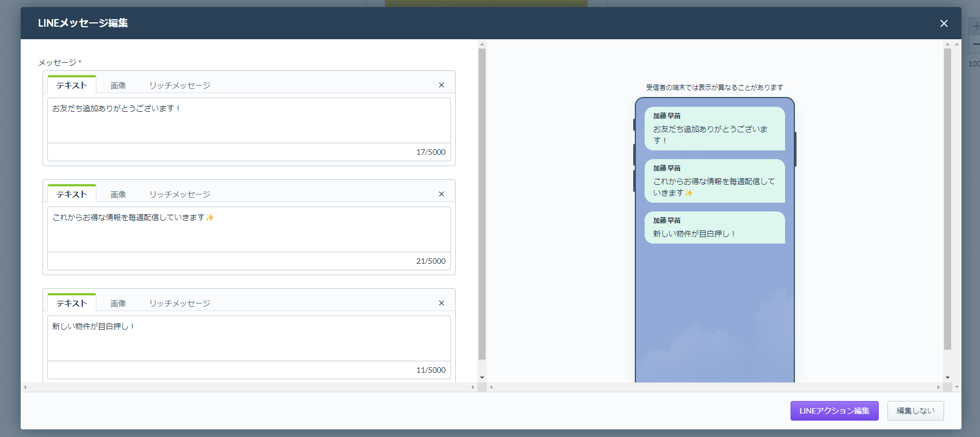Switch third message block to 画像 tab
The image size is (980, 437).
coord(118,304)
